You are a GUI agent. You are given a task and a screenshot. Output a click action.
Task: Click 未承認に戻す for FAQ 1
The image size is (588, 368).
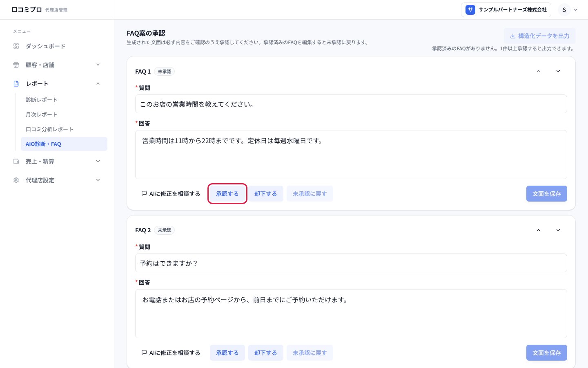point(310,194)
